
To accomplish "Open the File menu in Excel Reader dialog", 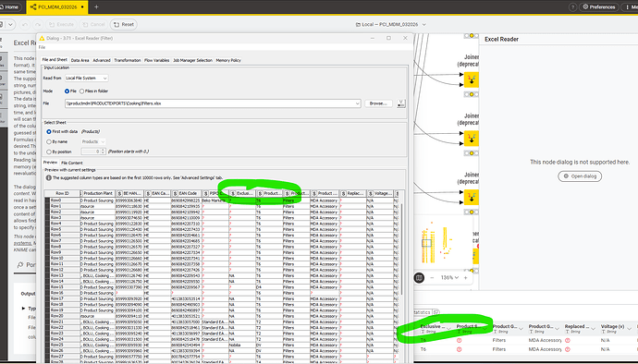I will [42, 47].
